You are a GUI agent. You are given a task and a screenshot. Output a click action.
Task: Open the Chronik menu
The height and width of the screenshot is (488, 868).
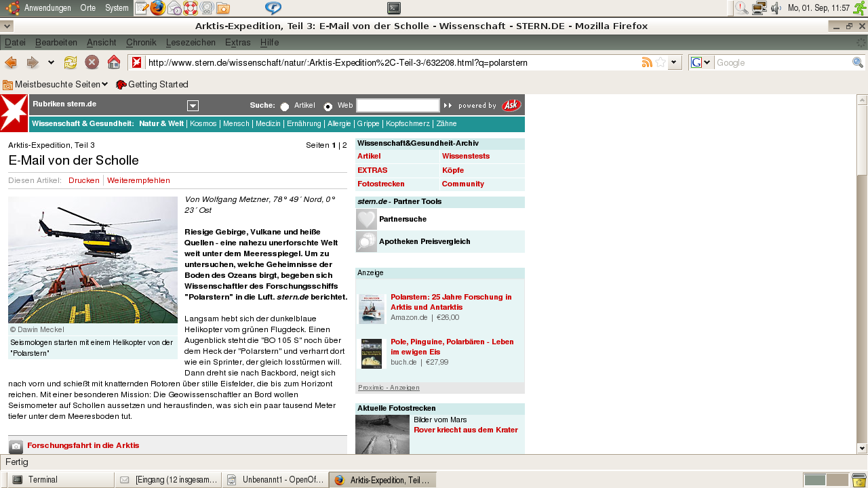141,43
